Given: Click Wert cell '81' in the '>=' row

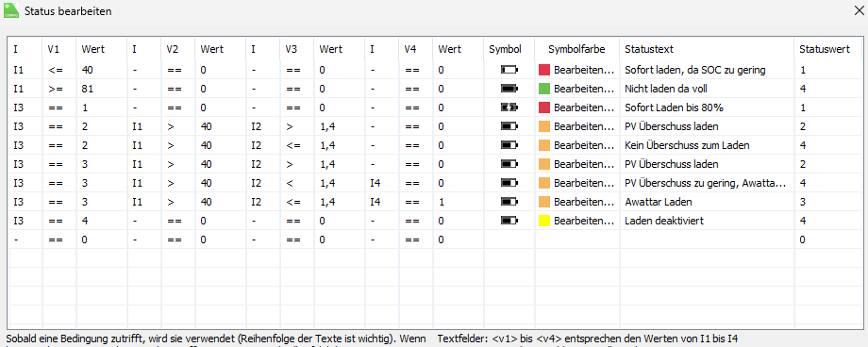Looking at the screenshot, I should (x=88, y=89).
